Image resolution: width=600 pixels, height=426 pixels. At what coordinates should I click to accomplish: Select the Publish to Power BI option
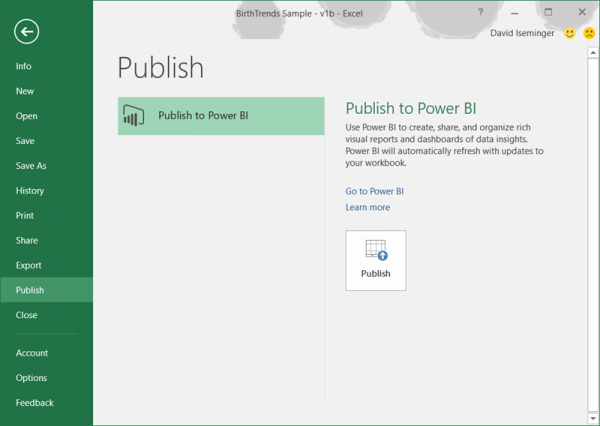[221, 116]
